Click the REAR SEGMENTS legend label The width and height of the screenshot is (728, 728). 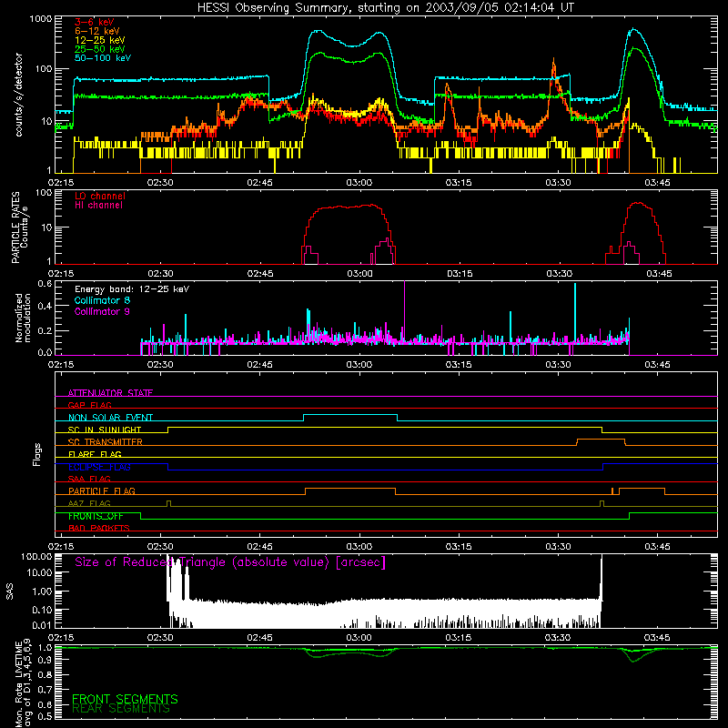point(121,708)
